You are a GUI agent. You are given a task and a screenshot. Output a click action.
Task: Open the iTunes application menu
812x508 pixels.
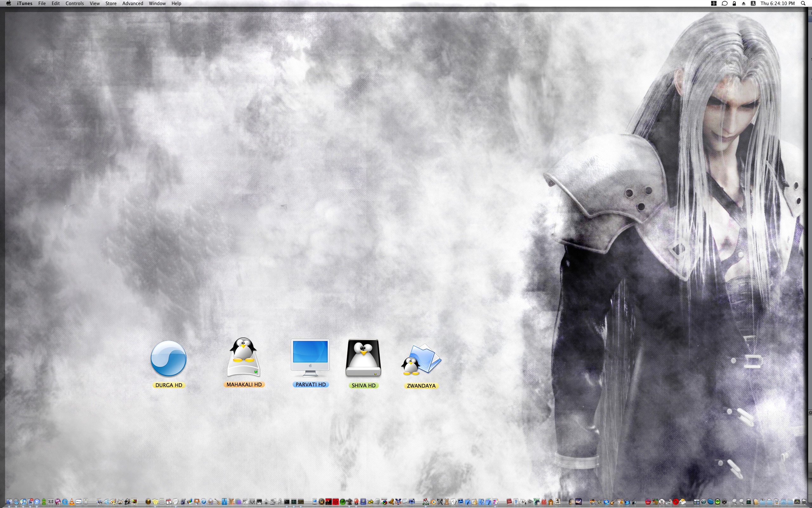click(x=24, y=3)
